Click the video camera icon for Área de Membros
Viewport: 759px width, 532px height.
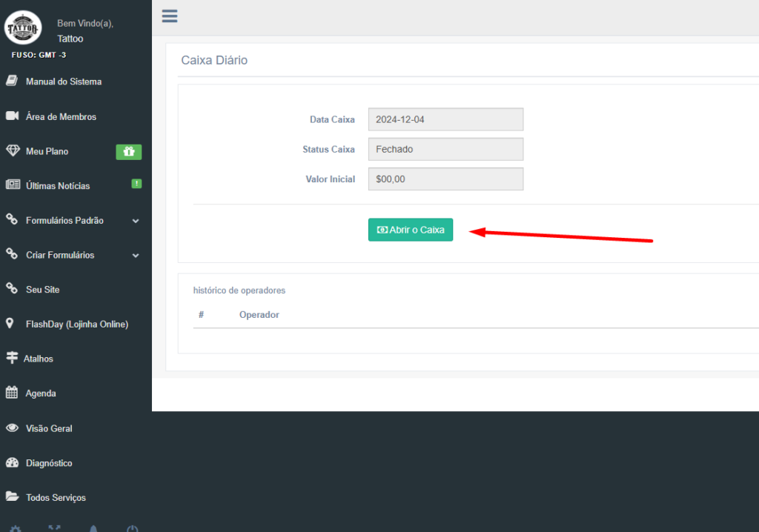click(12, 116)
